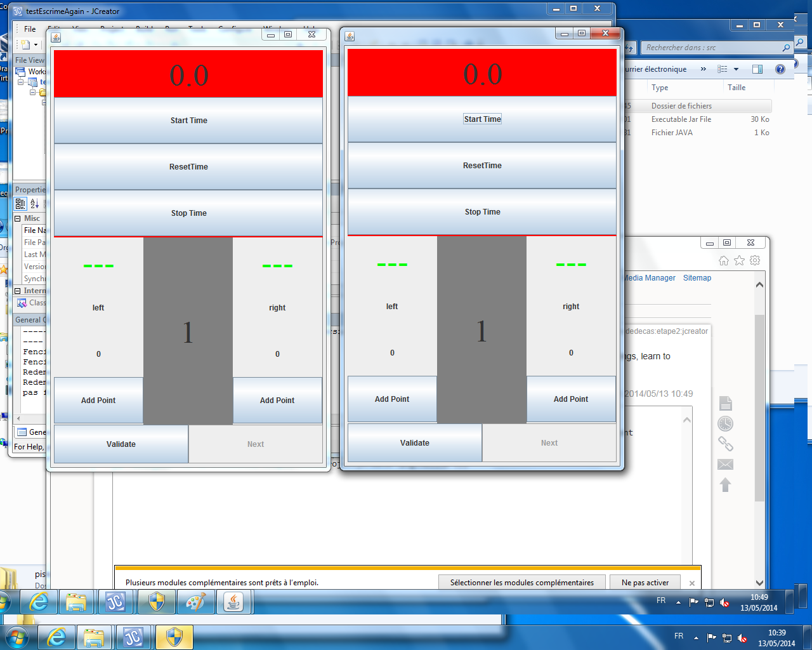Screen dimensions: 812x650
Task: Click the old revisions clock icon
Action: [725, 424]
